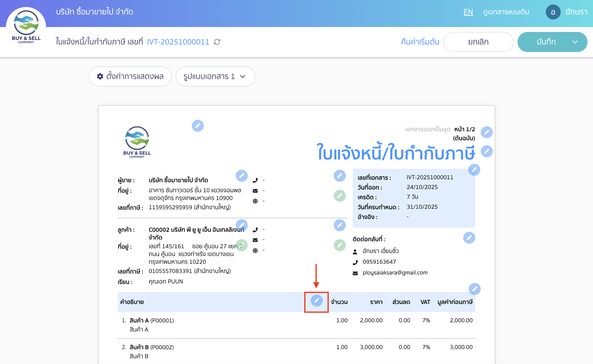Edit the company logo with its pencil icon
593x364 pixels.
point(197,126)
